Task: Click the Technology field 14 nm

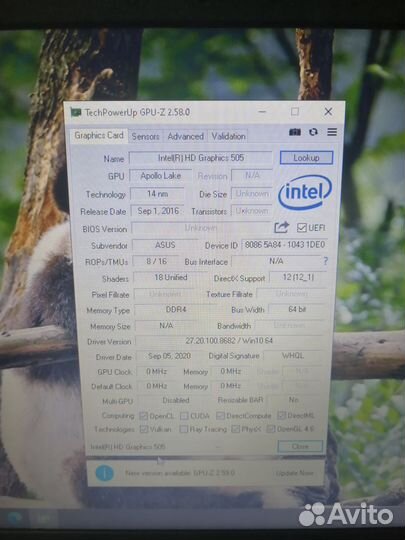Action: tap(157, 194)
